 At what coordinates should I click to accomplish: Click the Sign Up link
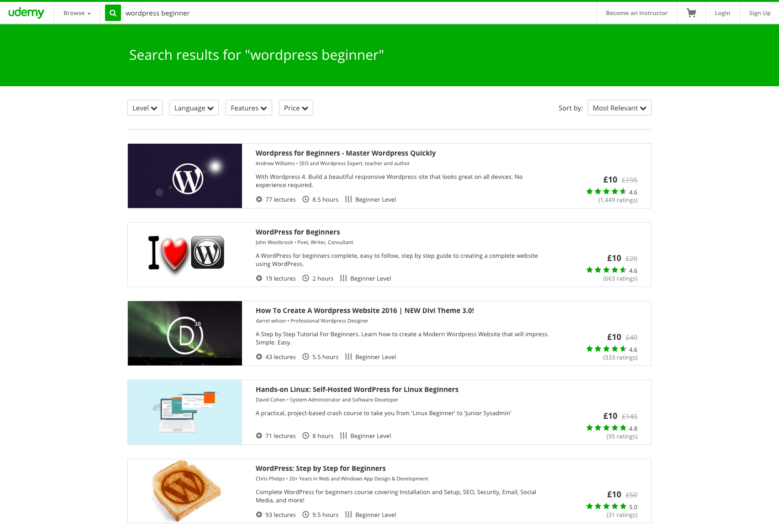point(759,13)
